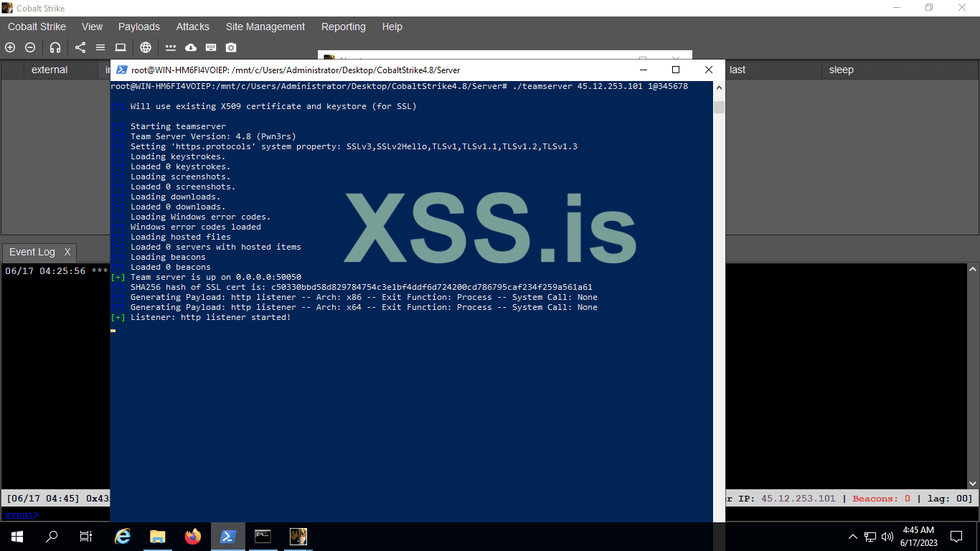This screenshot has width=980, height=551.
Task: Open taskbar Search magnifier
Action: coord(52,537)
